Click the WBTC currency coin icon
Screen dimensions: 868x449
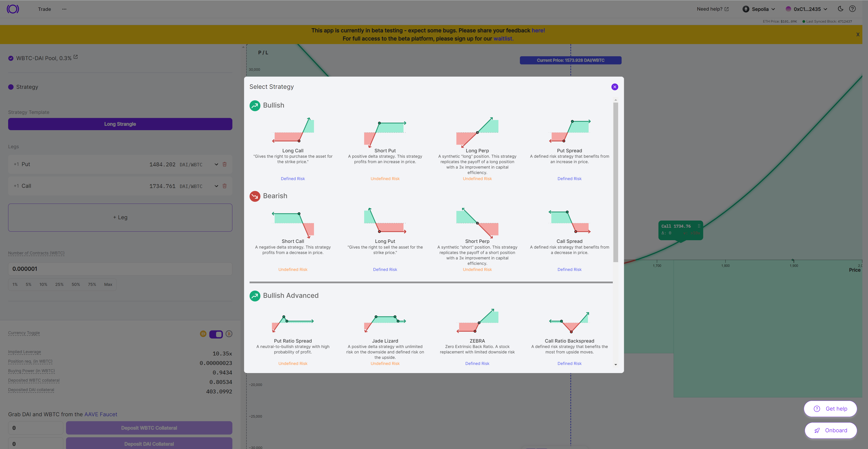tap(229, 334)
